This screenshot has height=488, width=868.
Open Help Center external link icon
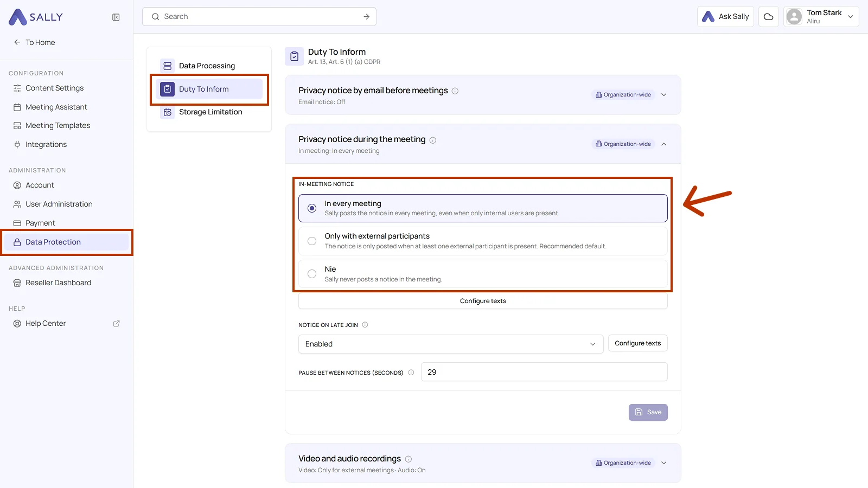click(116, 324)
